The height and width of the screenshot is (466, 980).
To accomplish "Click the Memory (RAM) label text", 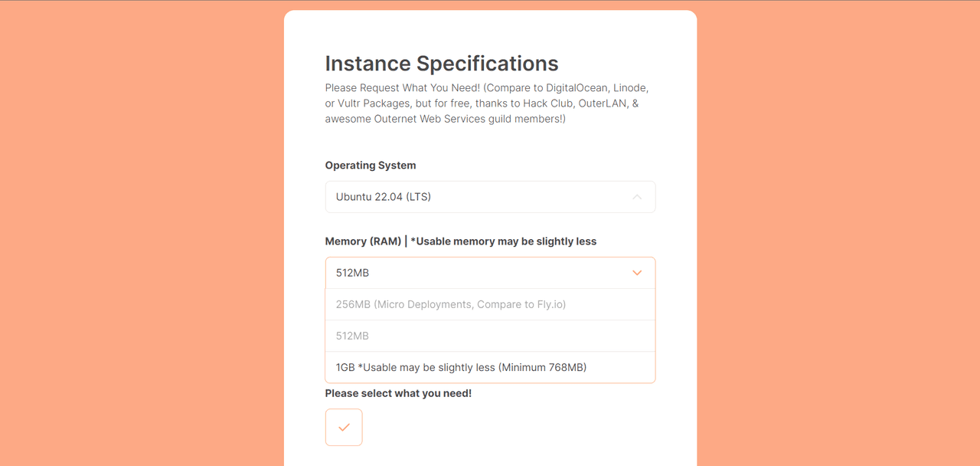I will pyautogui.click(x=363, y=241).
